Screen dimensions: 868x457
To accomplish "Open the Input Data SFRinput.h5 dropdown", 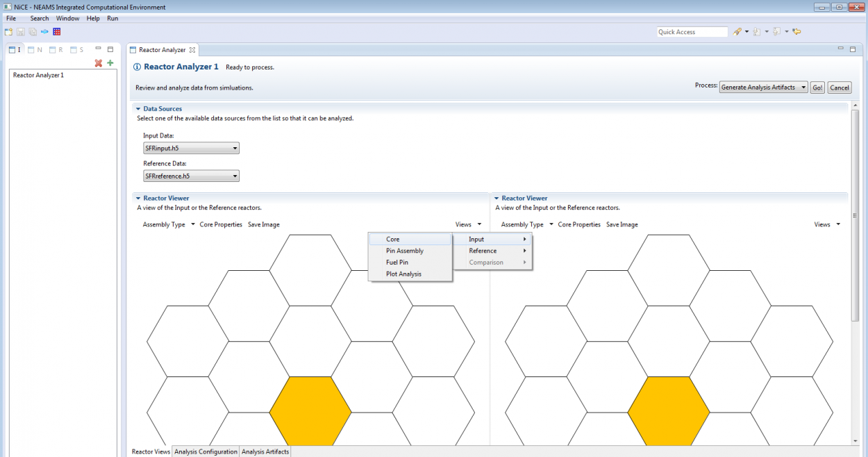I will (191, 148).
